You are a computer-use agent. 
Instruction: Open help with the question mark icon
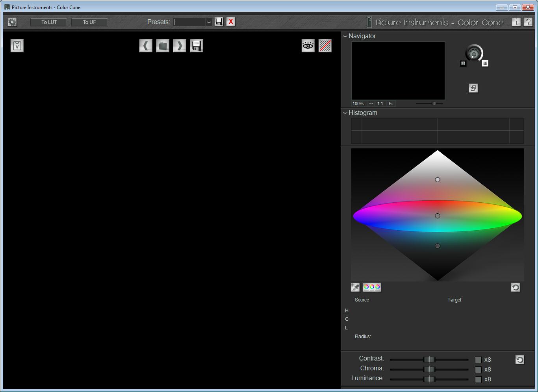528,22
